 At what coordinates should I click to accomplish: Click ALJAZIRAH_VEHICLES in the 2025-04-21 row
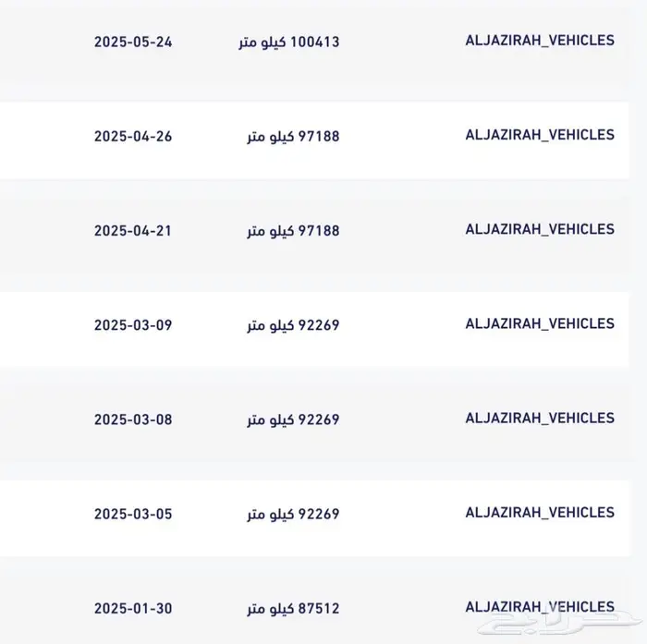[540, 229]
